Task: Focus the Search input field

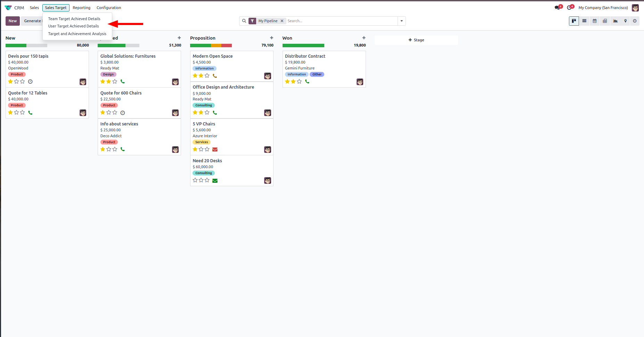Action: tap(342, 21)
